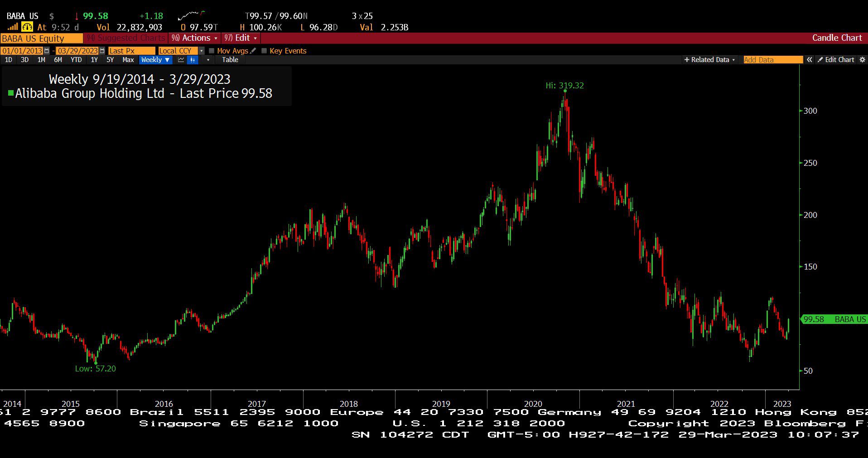Switch to line chart type icon

pyautogui.click(x=181, y=60)
